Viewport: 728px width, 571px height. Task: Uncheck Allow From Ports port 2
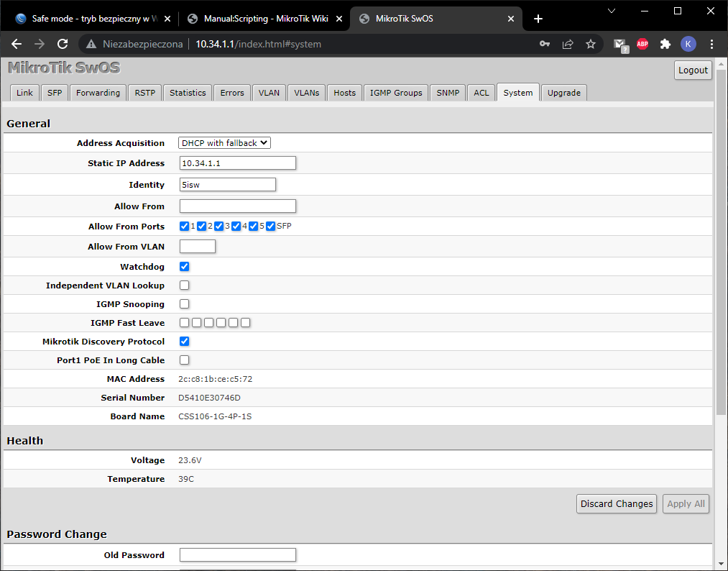(x=201, y=227)
